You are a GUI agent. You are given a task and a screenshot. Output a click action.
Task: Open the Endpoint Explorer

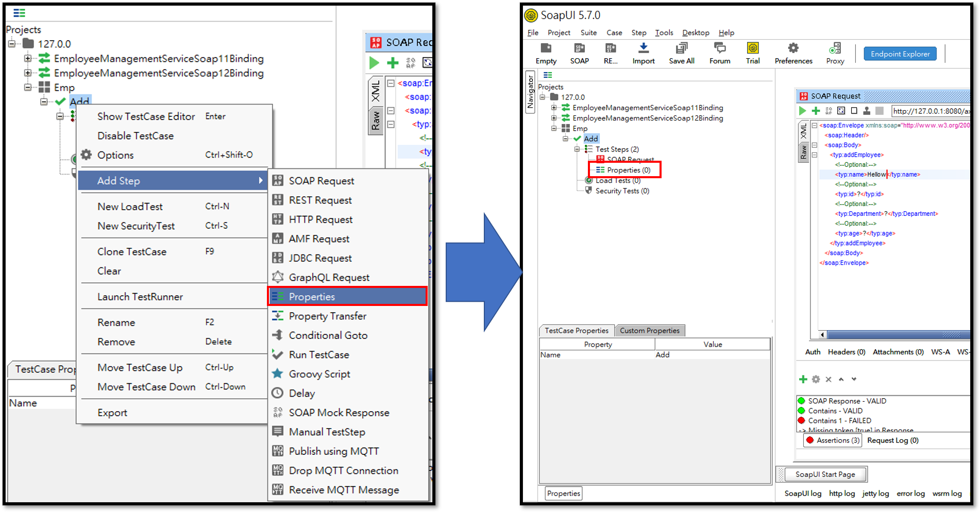click(900, 54)
